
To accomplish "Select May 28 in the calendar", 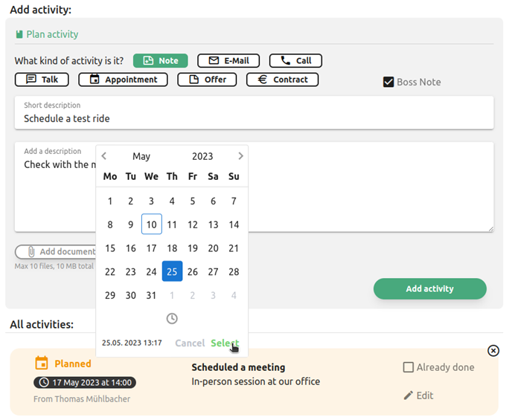I will 234,271.
